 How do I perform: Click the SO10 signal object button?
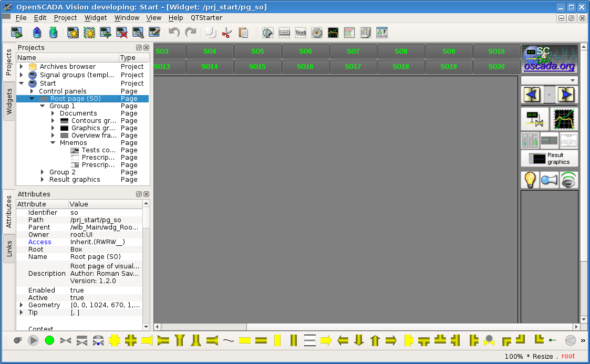pos(496,51)
